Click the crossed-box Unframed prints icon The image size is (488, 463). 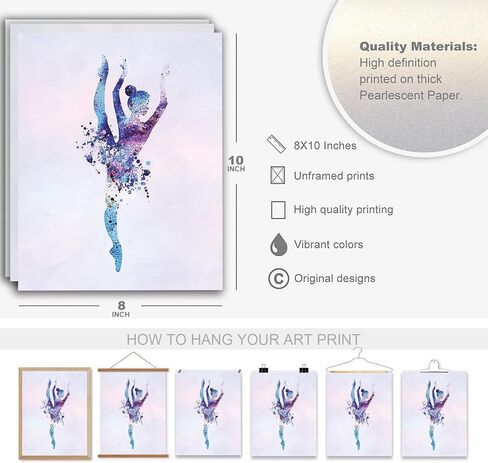coord(277,175)
